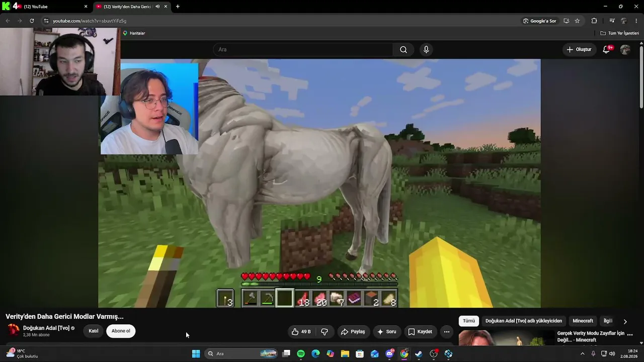Save the video with Kaydet
The image size is (644, 362).
(420, 332)
